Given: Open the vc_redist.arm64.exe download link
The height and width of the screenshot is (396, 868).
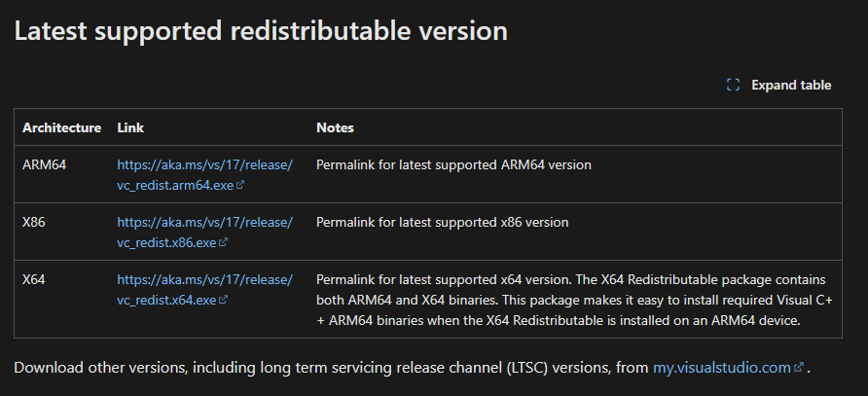Looking at the screenshot, I should point(204,174).
